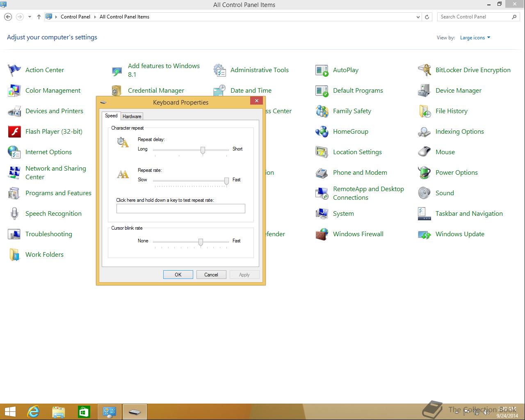The image size is (525, 420).
Task: Open Devices and Printers icon
Action: click(x=14, y=111)
